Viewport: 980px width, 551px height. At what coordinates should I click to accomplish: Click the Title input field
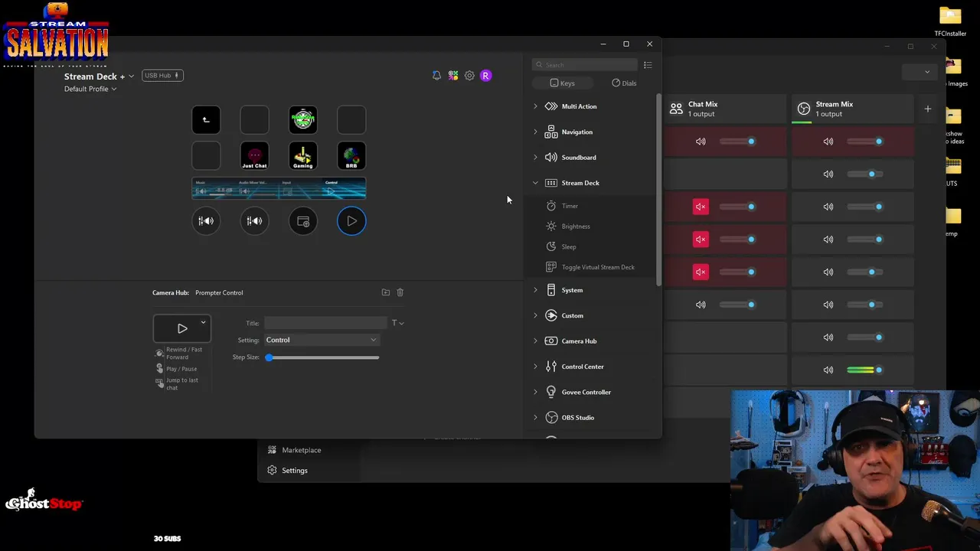pyautogui.click(x=325, y=323)
